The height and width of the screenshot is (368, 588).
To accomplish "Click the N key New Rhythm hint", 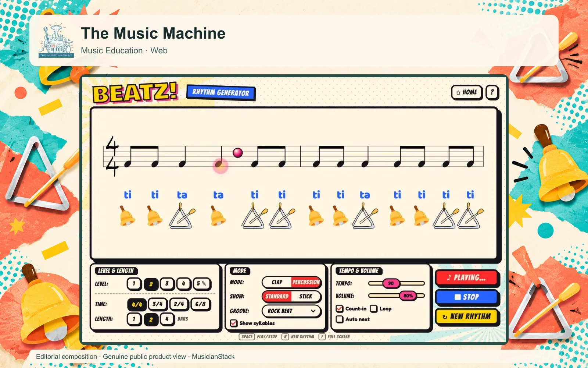I will (285, 337).
